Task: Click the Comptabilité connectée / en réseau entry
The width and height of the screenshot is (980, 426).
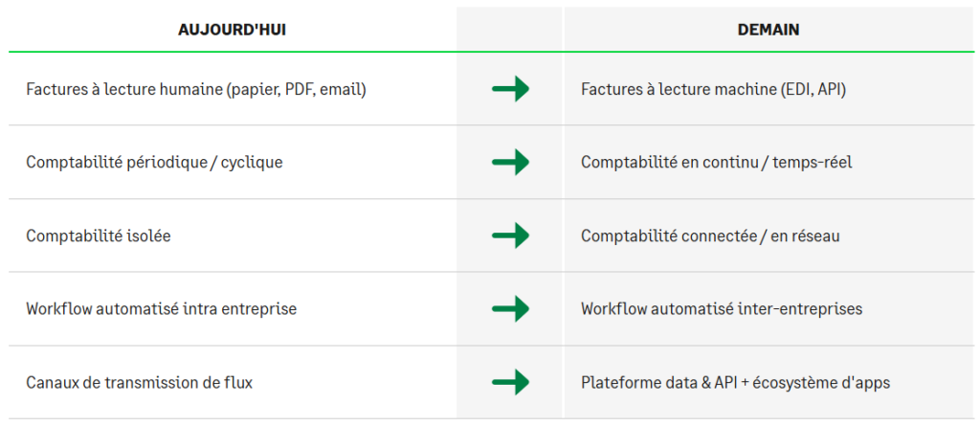Action: pyautogui.click(x=710, y=235)
